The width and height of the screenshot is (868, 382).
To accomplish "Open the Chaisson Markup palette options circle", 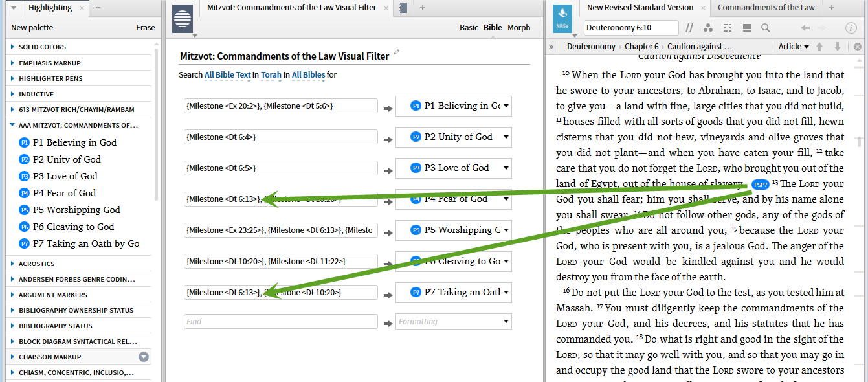I will 144,357.
